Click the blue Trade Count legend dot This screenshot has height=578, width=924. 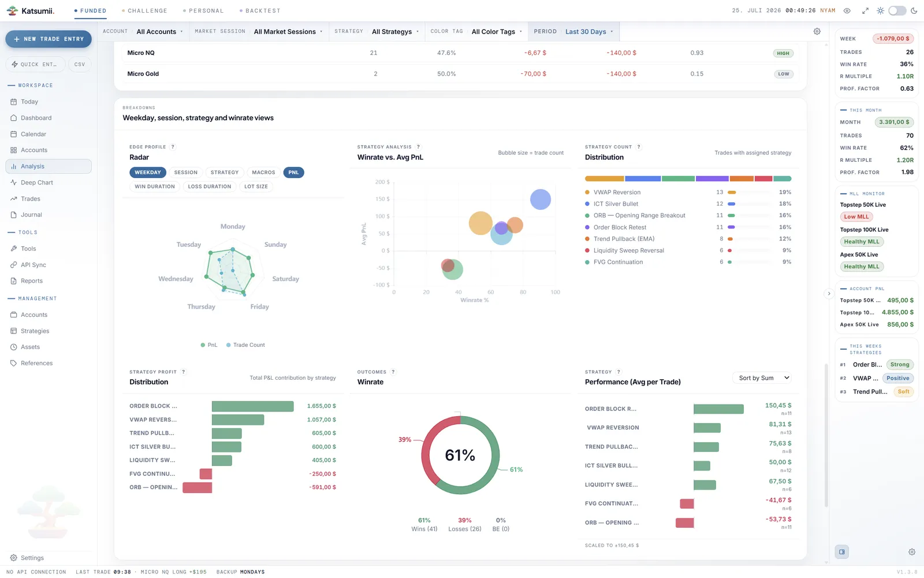[228, 345]
